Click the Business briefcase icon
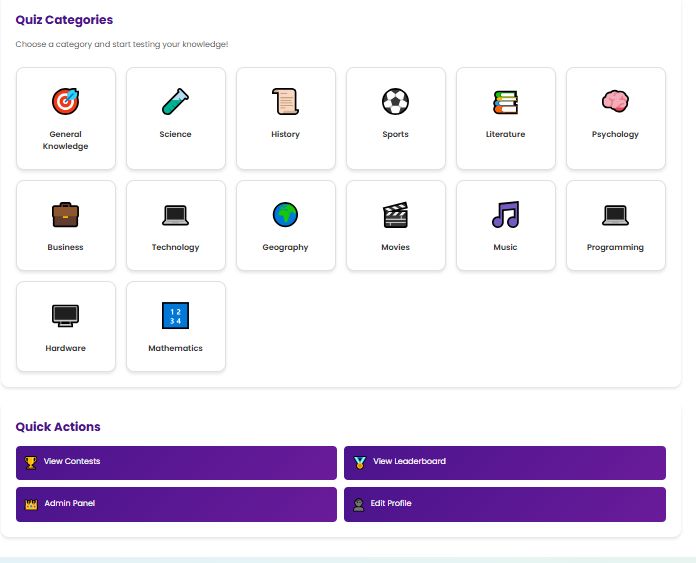 pyautogui.click(x=65, y=215)
